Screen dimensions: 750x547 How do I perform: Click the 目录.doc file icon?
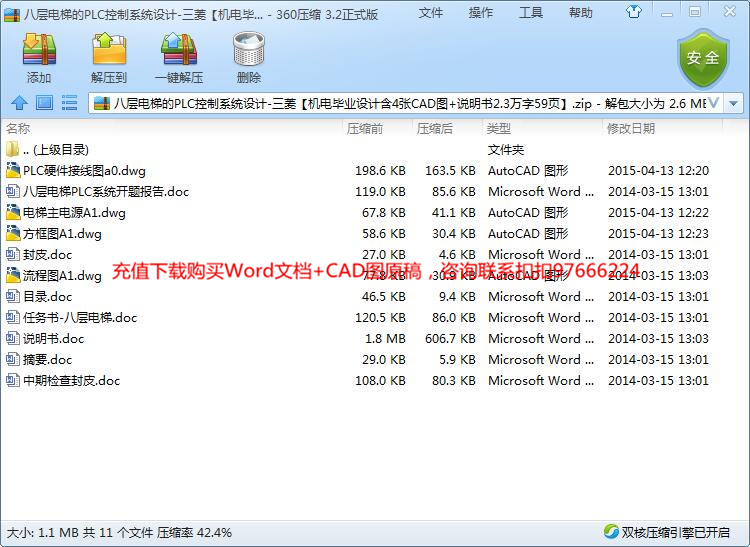12,296
